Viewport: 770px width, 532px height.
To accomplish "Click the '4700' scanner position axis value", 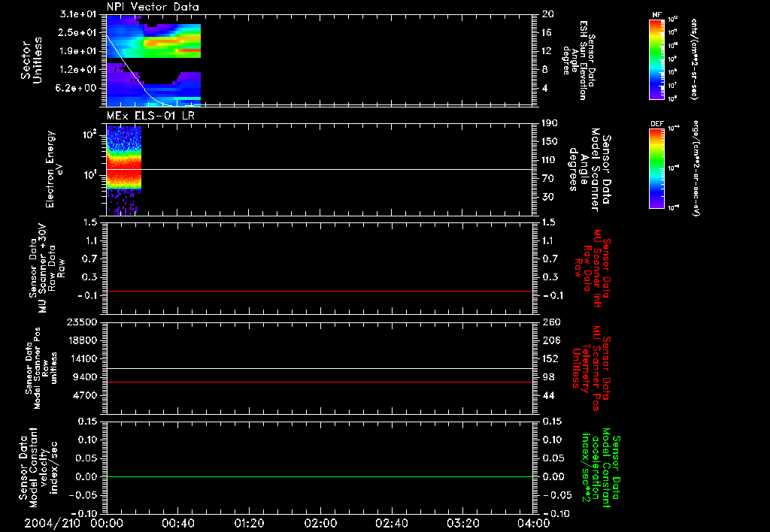I will [84, 395].
